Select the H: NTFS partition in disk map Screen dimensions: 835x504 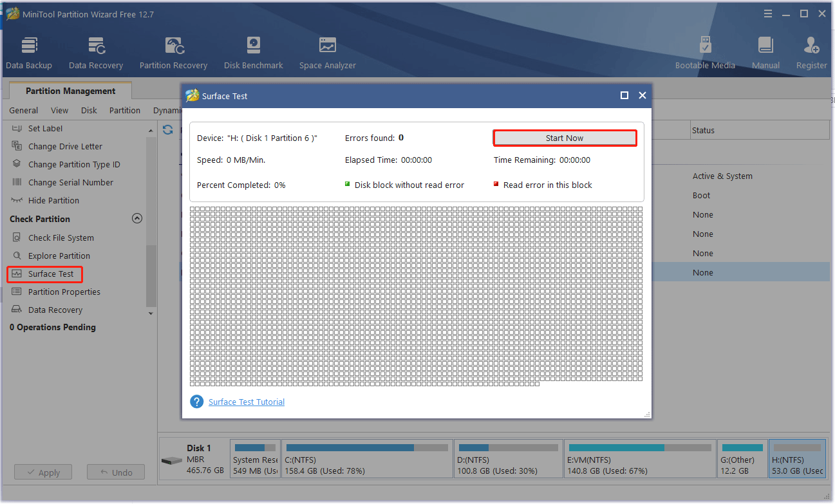(x=798, y=458)
